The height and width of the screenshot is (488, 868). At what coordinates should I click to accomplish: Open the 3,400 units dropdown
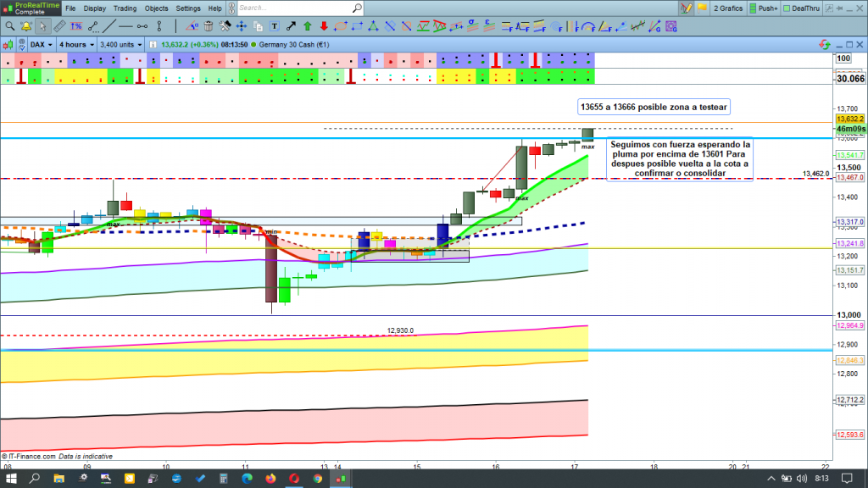121,44
